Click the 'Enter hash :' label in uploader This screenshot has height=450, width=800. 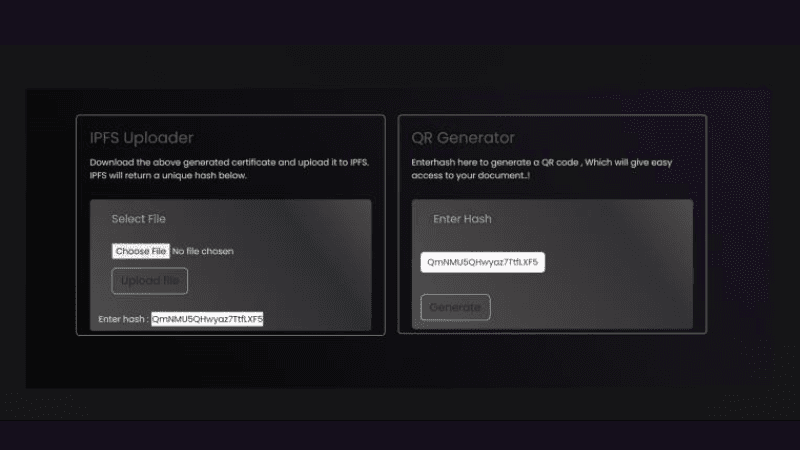(123, 319)
